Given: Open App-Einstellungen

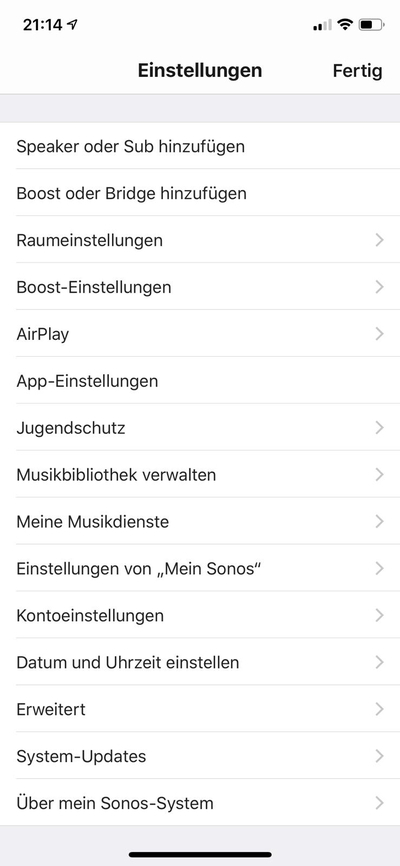Looking at the screenshot, I should (x=200, y=381).
